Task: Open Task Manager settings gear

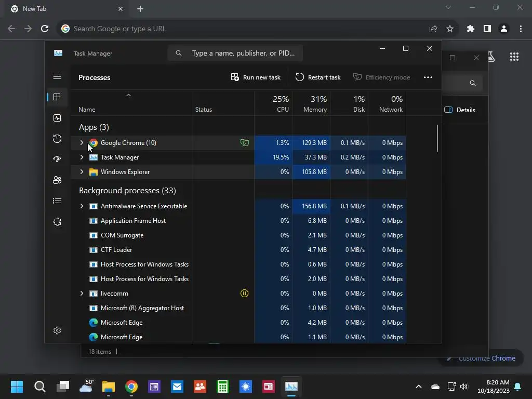Action: [57, 330]
